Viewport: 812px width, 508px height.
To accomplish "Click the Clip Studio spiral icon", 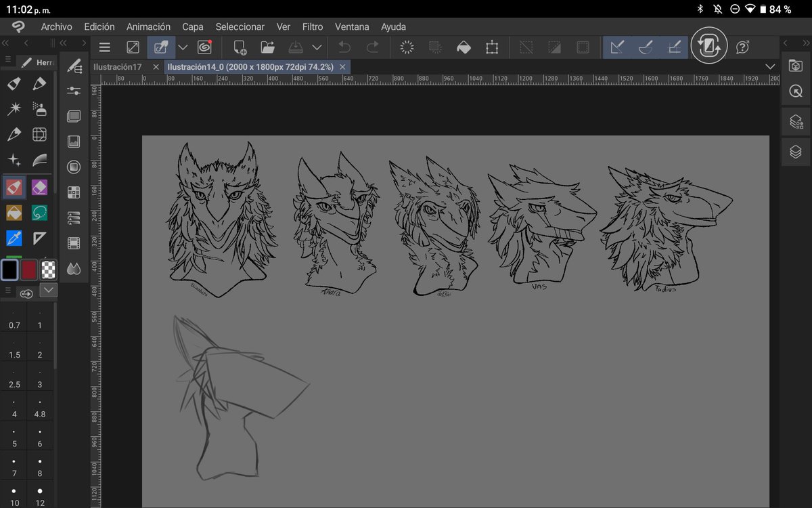I will tap(204, 47).
